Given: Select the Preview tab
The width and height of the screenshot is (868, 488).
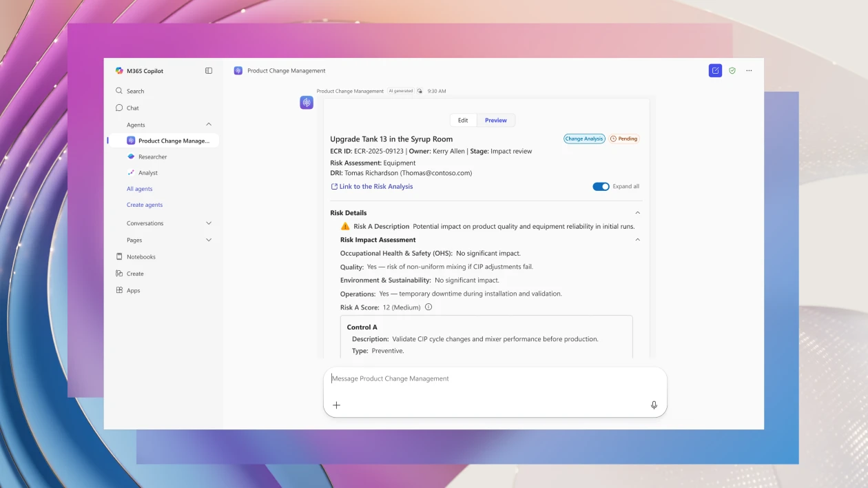Looking at the screenshot, I should click(x=495, y=119).
